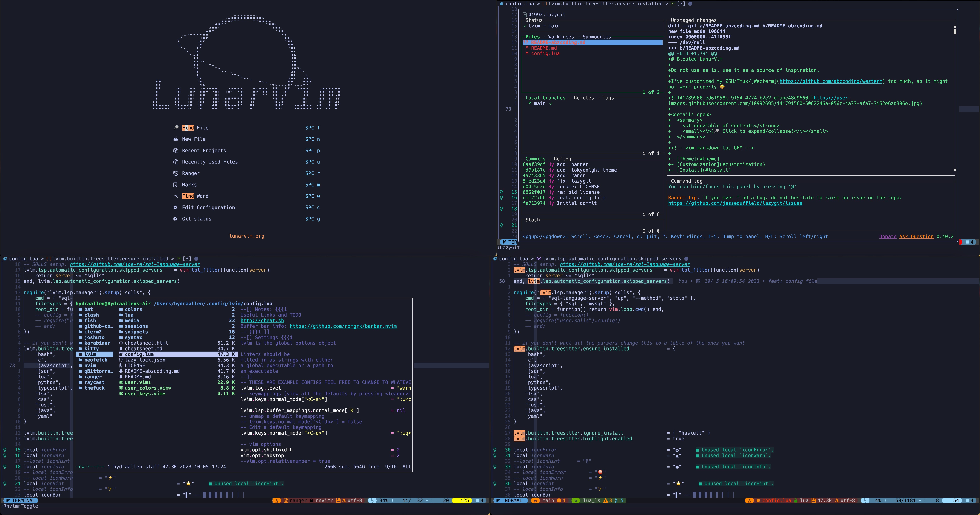Click the warning triangle icon showing 3 diagnostics
Screen dimensions: 980x515
[606, 501]
